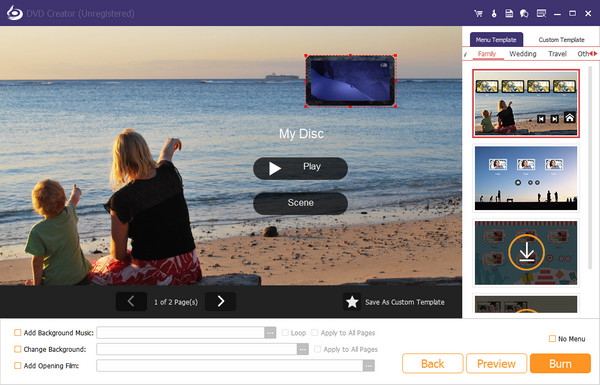600x385 pixels.
Task: Select the Travel template category
Action: [557, 54]
